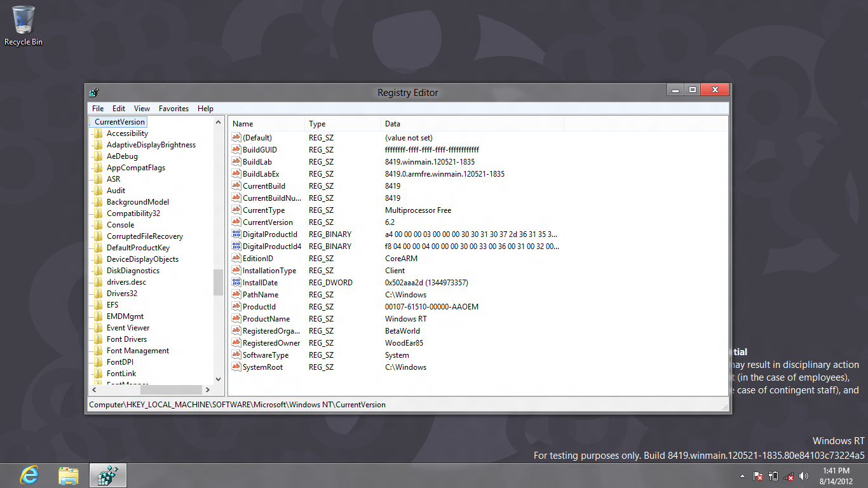Click the taskbar clock showing 1:41 PM
The width and height of the screenshot is (868, 488).
click(x=836, y=476)
